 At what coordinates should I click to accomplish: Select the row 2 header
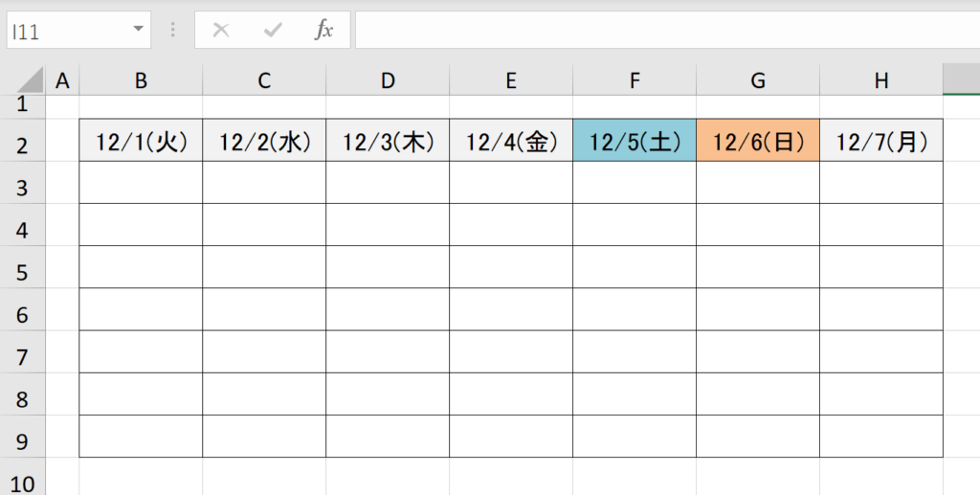click(x=23, y=145)
